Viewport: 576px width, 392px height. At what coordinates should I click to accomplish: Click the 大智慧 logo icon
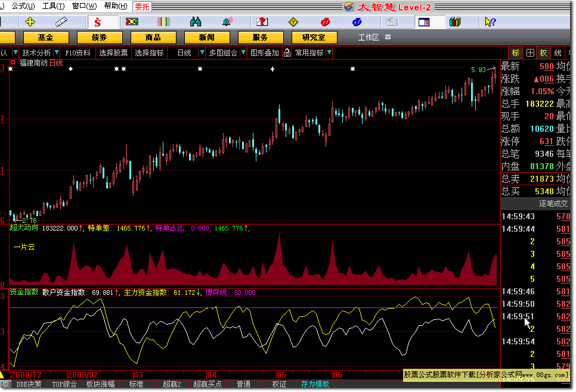click(x=349, y=7)
